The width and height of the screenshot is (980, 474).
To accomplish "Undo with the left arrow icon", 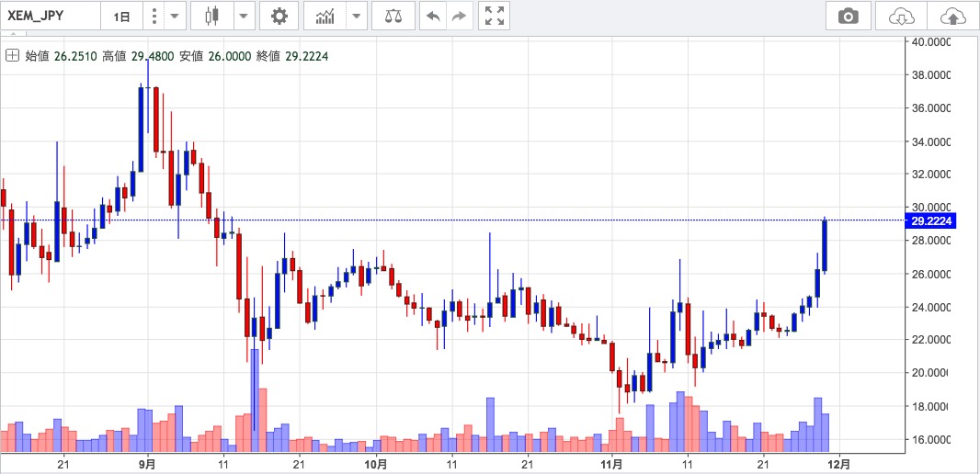I will click(432, 17).
